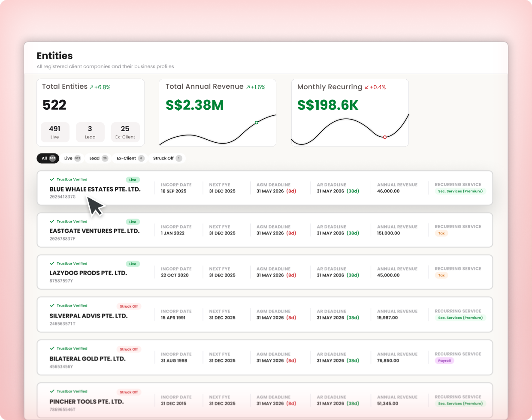Click Struck Off badge on Silverpal Advis
The width and height of the screenshot is (532, 420).
pyautogui.click(x=129, y=306)
